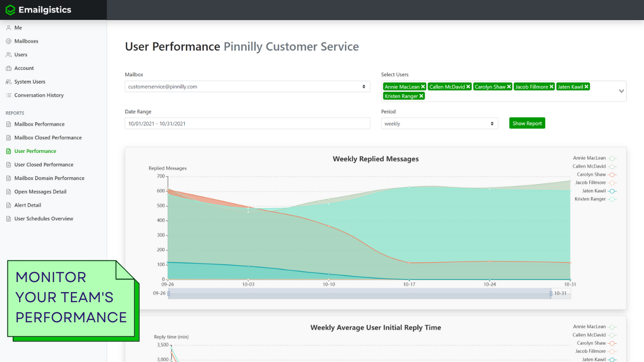Open the Period weekly dropdown
Screen dimensions: 644x362
click(x=439, y=124)
